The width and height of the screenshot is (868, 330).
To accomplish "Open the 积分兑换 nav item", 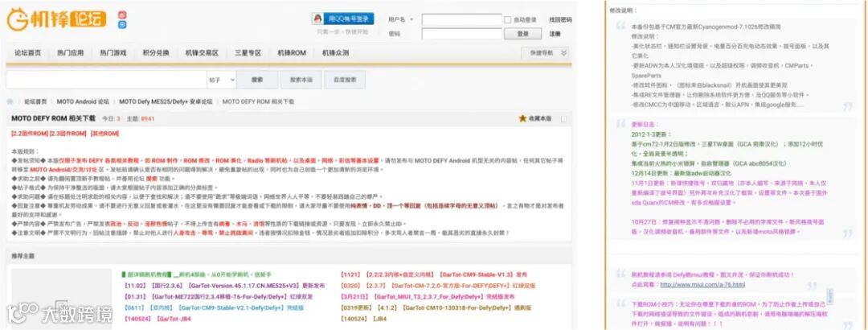I will pyautogui.click(x=156, y=52).
